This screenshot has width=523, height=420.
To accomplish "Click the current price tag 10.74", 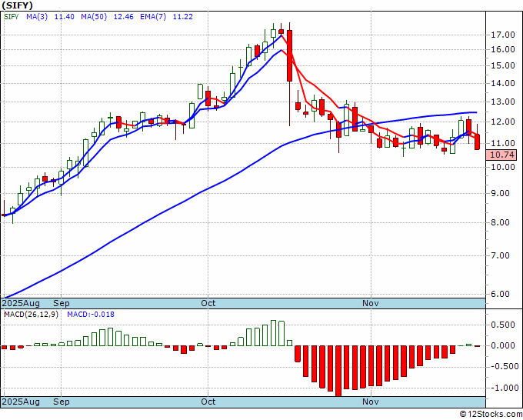I will click(x=503, y=155).
